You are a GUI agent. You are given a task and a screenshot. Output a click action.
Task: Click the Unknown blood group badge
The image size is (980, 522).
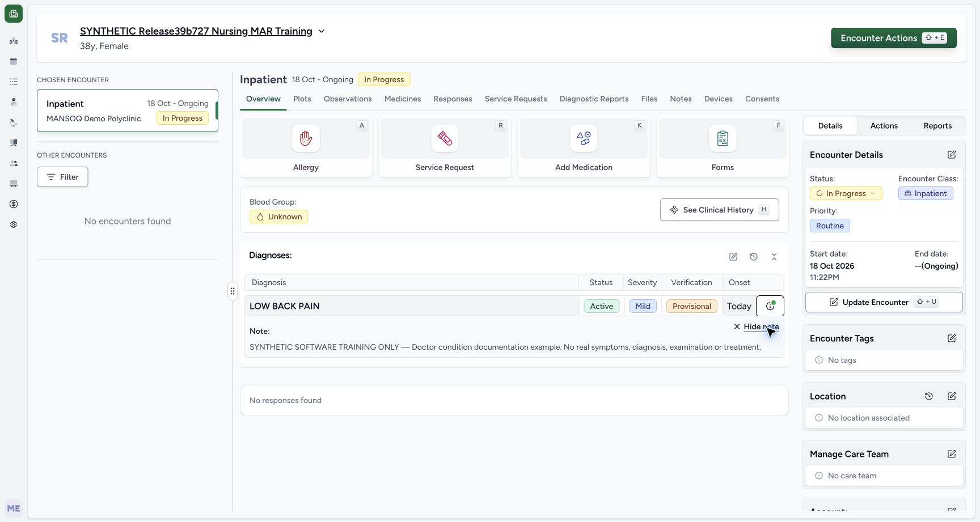[x=278, y=217]
